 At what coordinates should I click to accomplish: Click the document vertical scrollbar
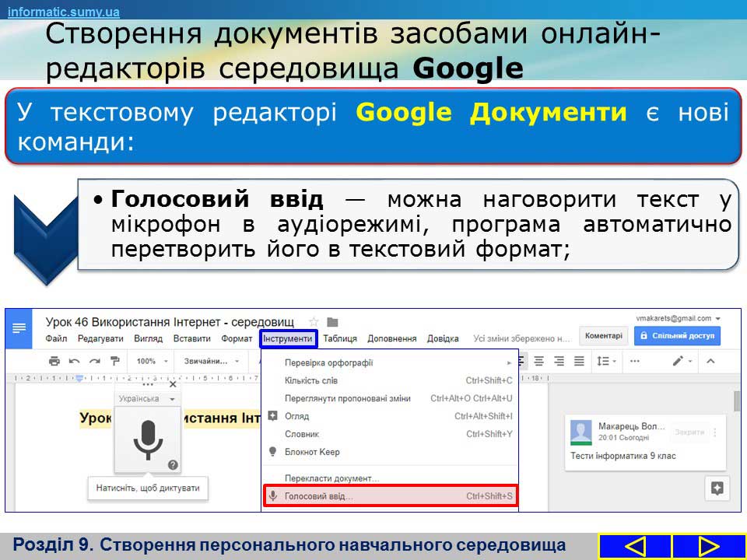(x=736, y=401)
